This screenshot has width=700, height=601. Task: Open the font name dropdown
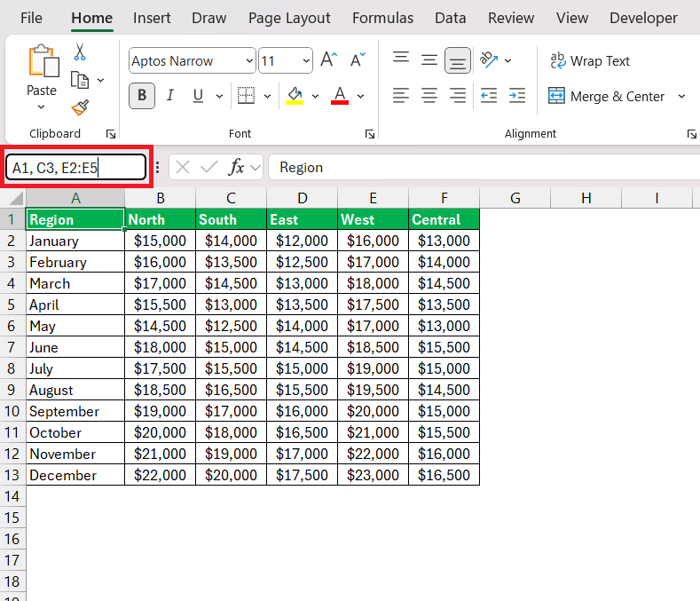[x=249, y=60]
